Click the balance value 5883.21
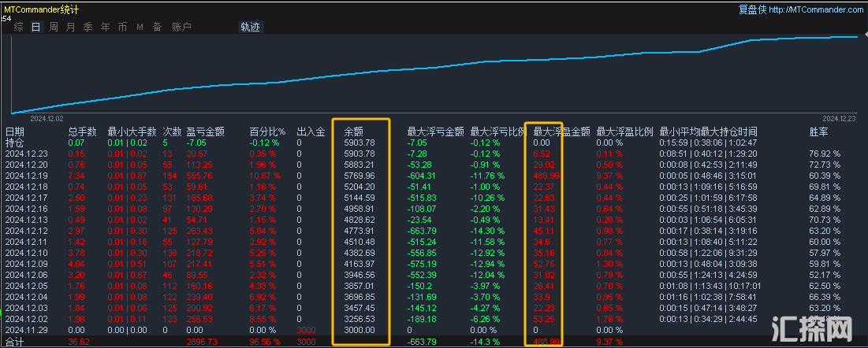This screenshot has width=868, height=348. [x=359, y=165]
